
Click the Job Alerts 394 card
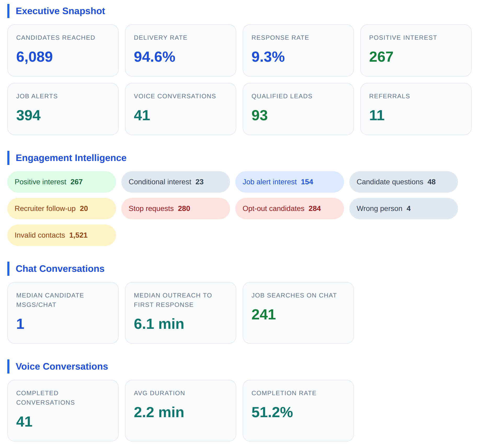pyautogui.click(x=63, y=109)
